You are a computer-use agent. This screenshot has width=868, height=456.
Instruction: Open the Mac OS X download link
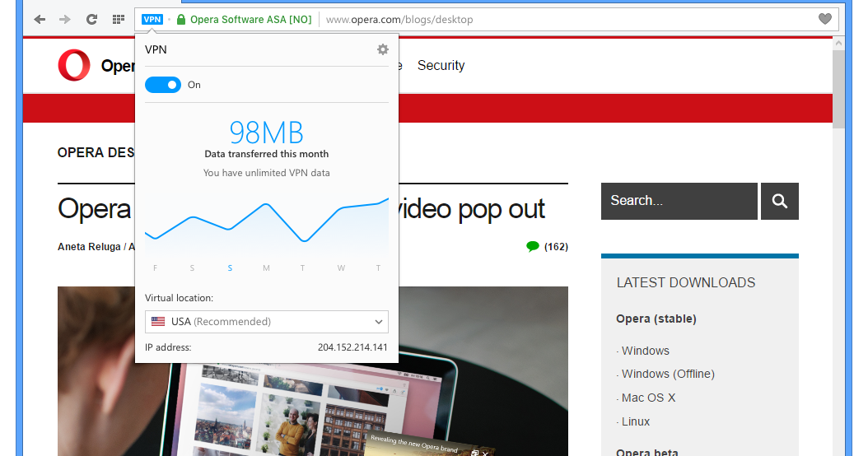(649, 398)
